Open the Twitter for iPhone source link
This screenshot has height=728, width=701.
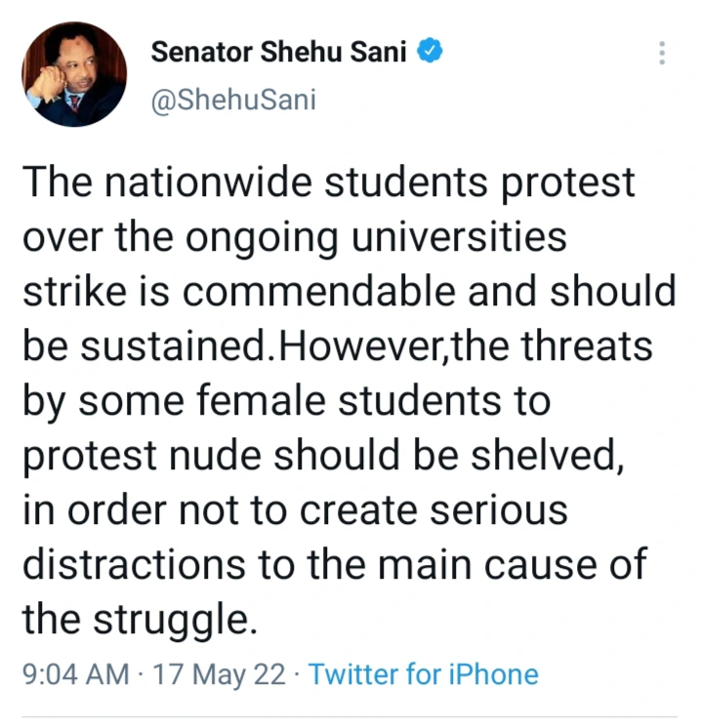click(424, 674)
